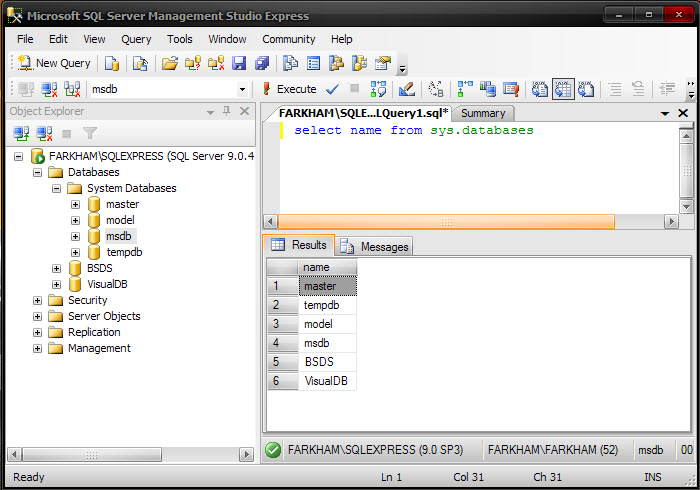
Task: Expand the tempdb database node
Action: [x=75, y=253]
